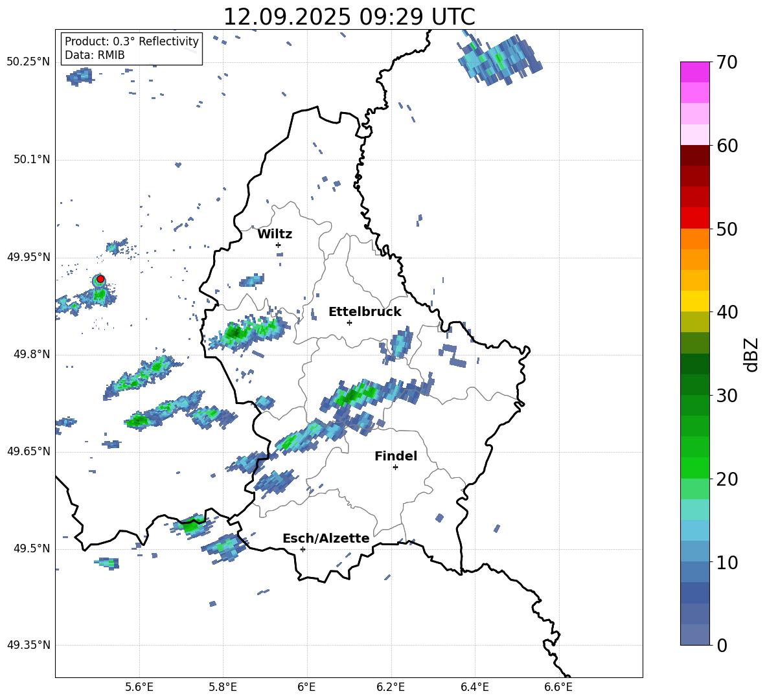Screen dimensions: 767x700
Task: Click the 6.2°E longitude label
Action: [391, 687]
